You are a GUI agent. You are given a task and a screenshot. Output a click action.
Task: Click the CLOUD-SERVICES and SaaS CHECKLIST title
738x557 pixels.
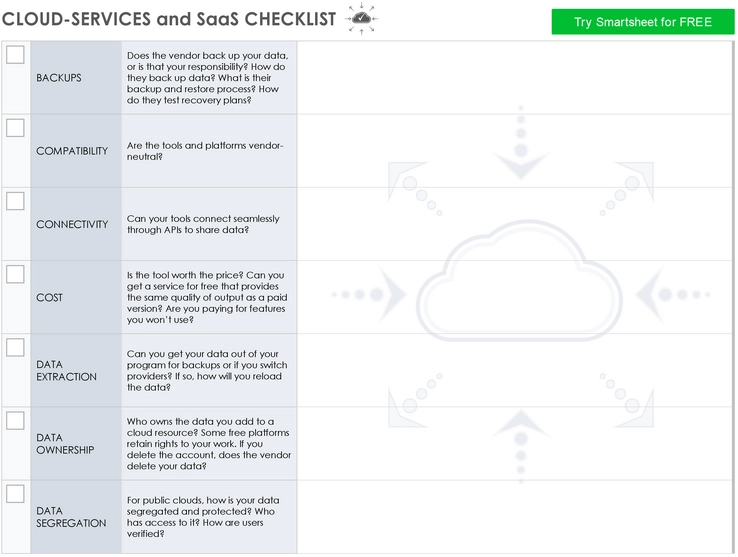[169, 19]
